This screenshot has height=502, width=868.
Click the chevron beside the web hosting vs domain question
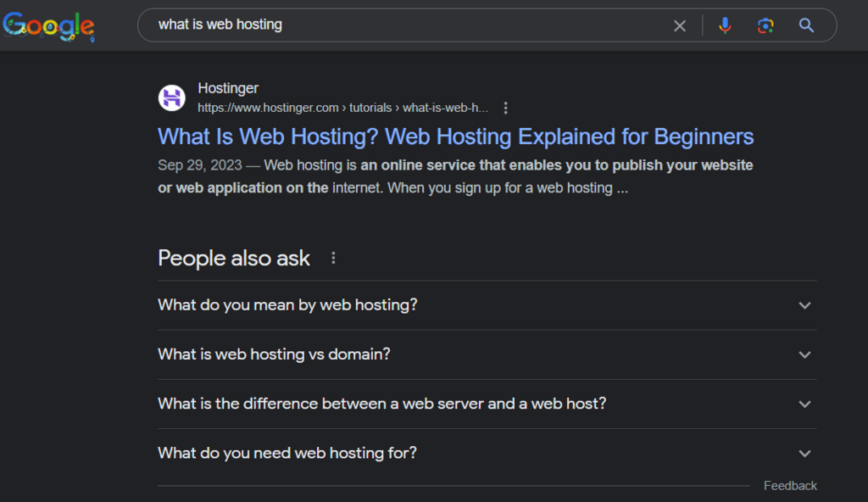pos(805,354)
